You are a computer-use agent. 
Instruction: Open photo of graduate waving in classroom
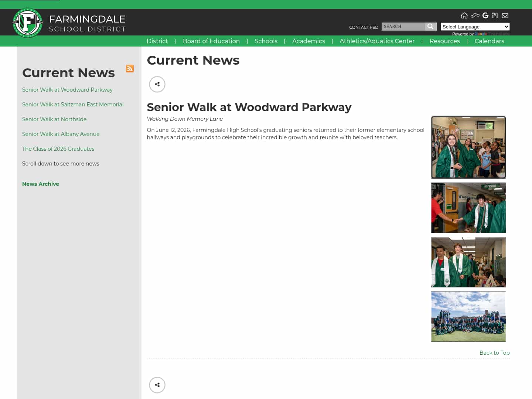468,147
